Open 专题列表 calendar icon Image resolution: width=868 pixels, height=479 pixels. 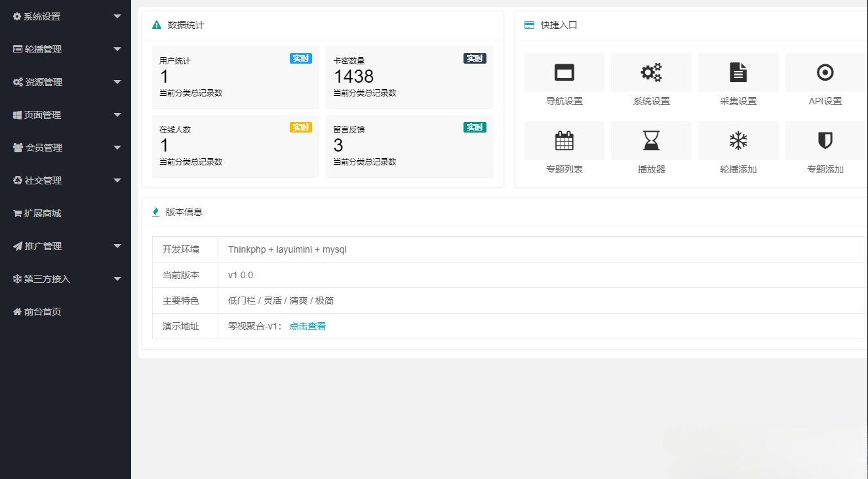tap(564, 140)
